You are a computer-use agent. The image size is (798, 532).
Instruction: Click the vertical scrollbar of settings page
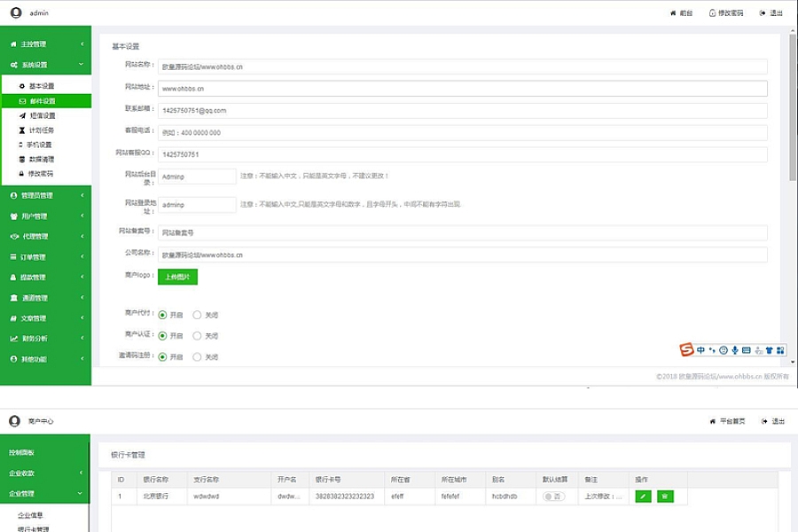[x=793, y=107]
